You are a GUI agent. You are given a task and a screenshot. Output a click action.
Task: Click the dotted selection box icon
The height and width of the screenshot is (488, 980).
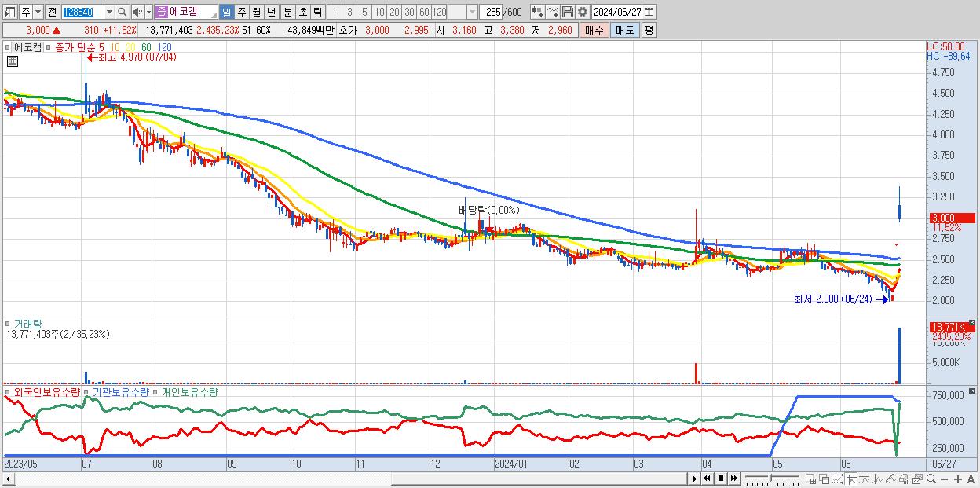tap(837, 479)
